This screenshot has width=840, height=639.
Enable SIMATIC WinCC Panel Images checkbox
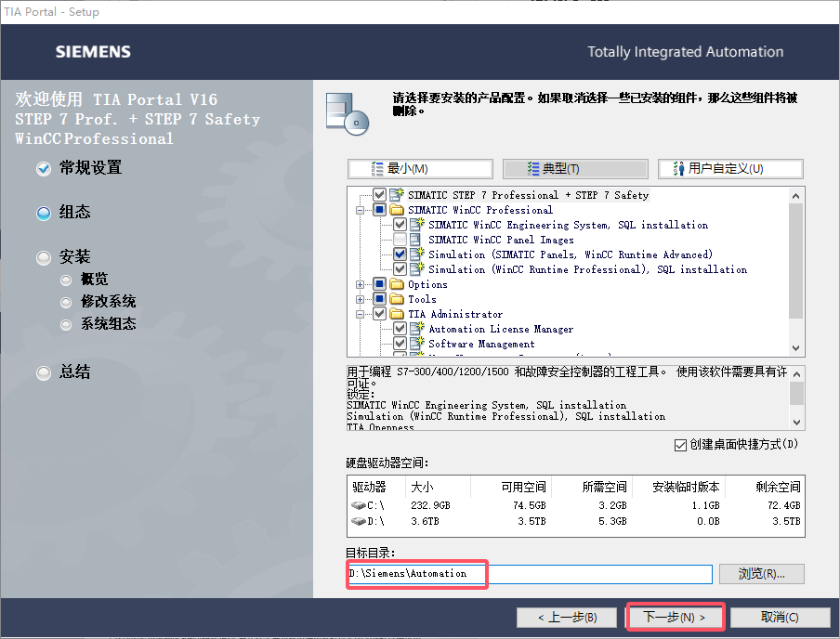[400, 240]
